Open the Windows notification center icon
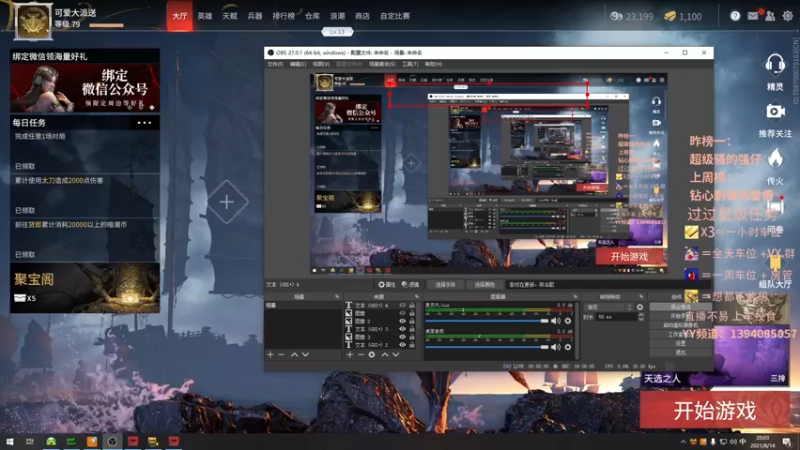 [787, 441]
